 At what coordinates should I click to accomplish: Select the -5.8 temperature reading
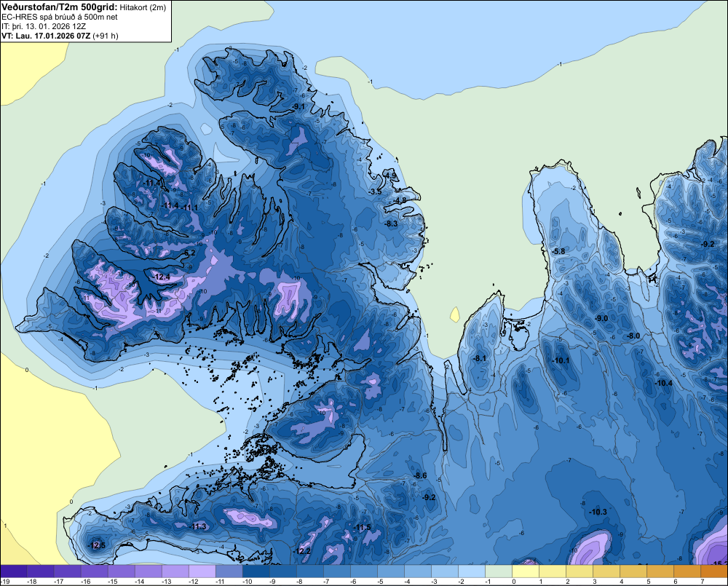pos(558,251)
